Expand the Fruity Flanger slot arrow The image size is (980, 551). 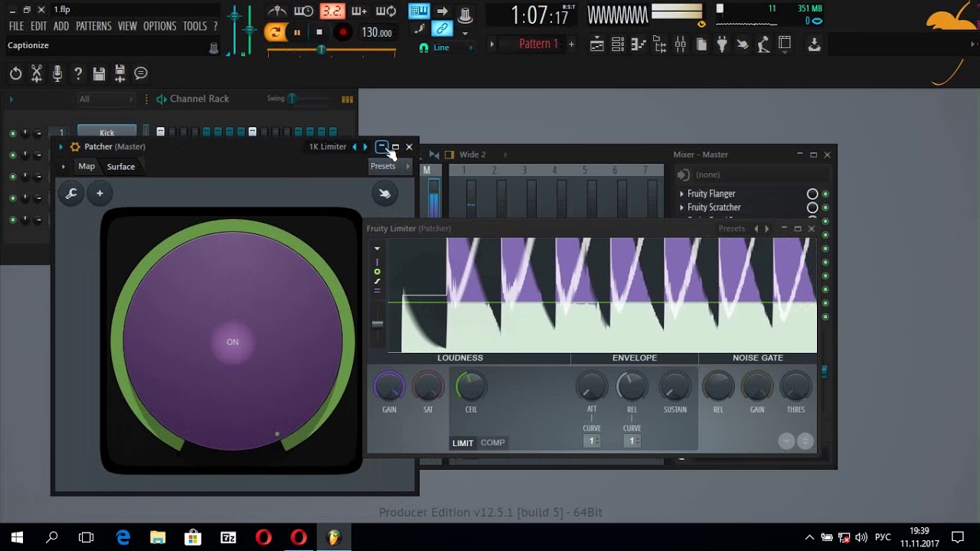681,194
